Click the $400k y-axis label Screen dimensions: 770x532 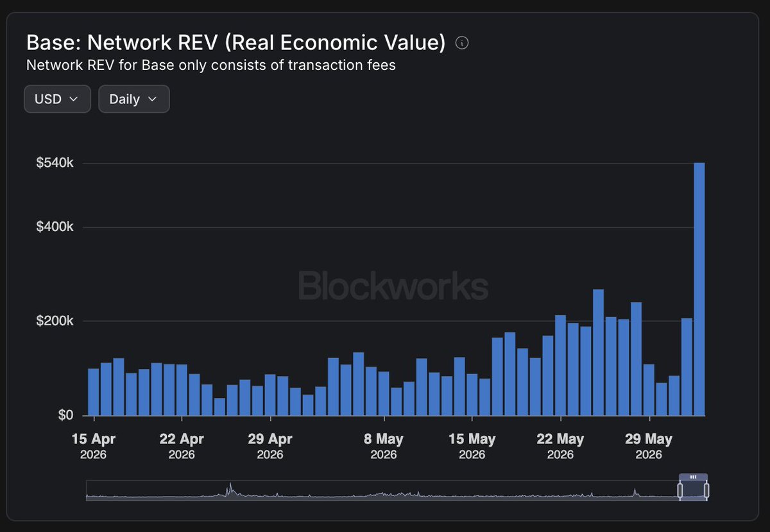point(56,227)
